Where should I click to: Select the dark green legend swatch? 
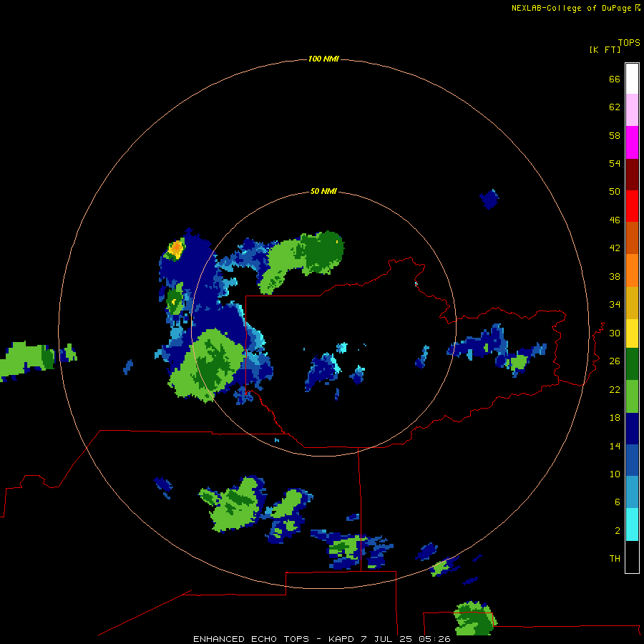[x=632, y=364]
